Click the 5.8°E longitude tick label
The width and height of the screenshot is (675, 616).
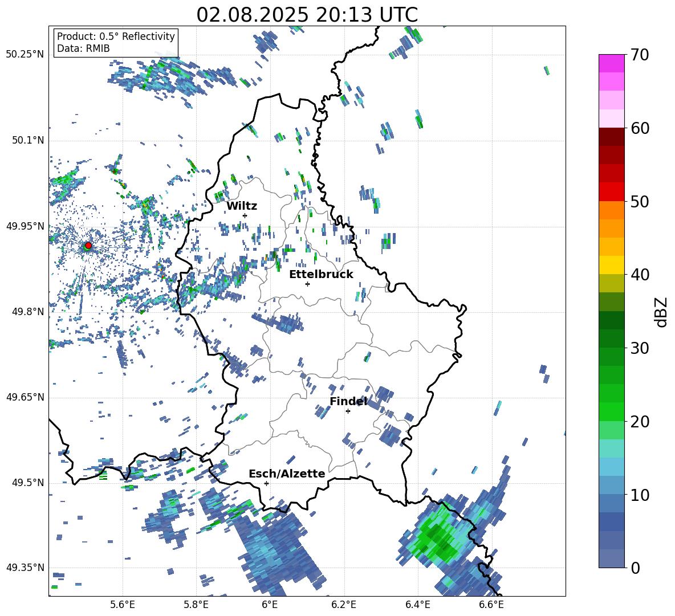pos(196,605)
